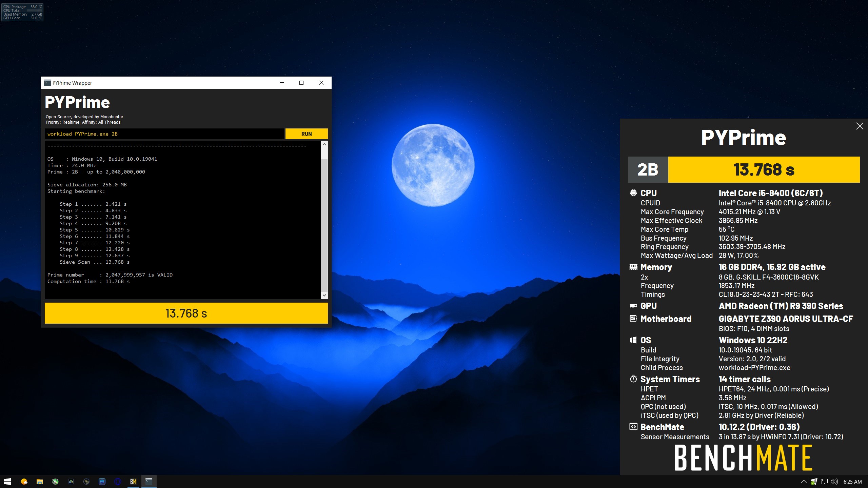Viewport: 868px width, 488px height.
Task: Click '8 GB, G.SKILL F4-3600C18-8GVK' text
Action: tap(769, 277)
